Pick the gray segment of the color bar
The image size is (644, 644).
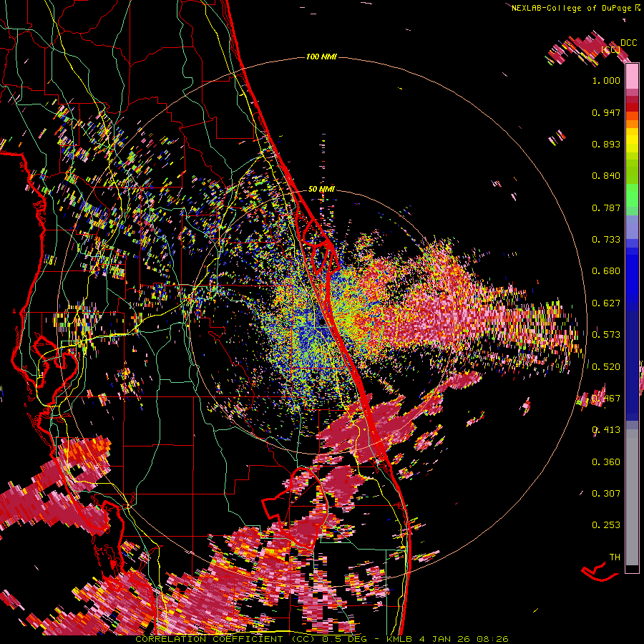point(632,497)
